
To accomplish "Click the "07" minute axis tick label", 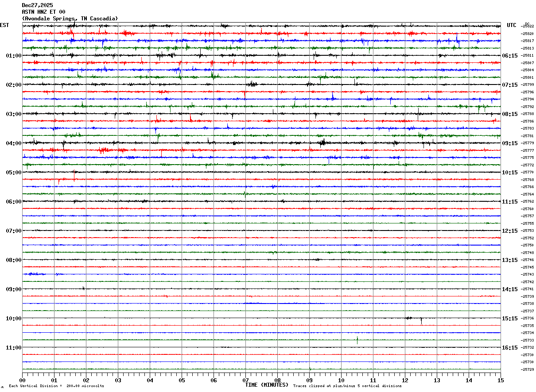I will point(245,380).
